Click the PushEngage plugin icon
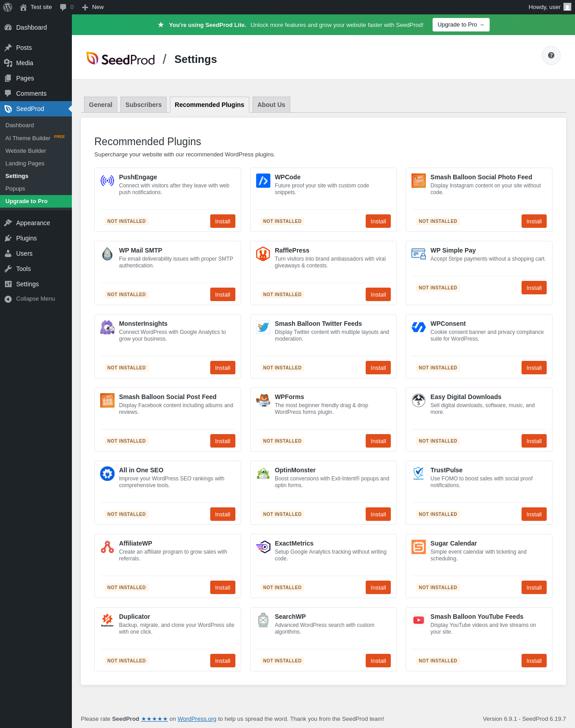 pyautogui.click(x=107, y=181)
